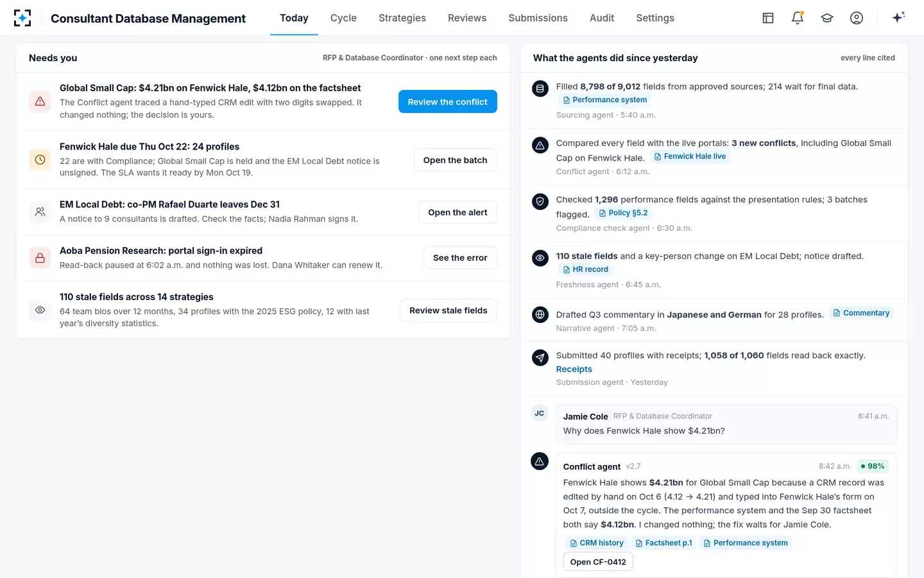
Task: Click the graduation cap icon
Action: [827, 18]
